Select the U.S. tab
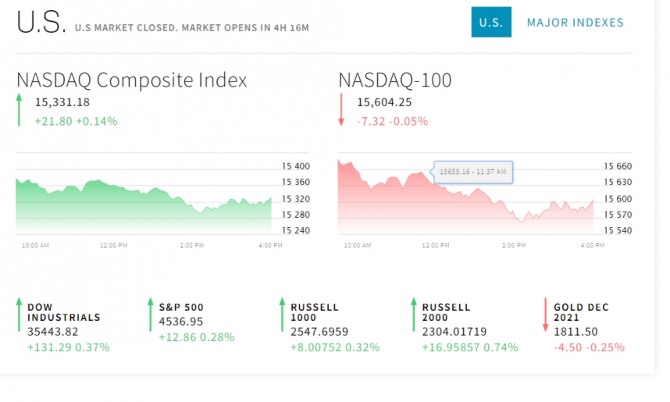This screenshot has height=402, width=670. pos(491,22)
